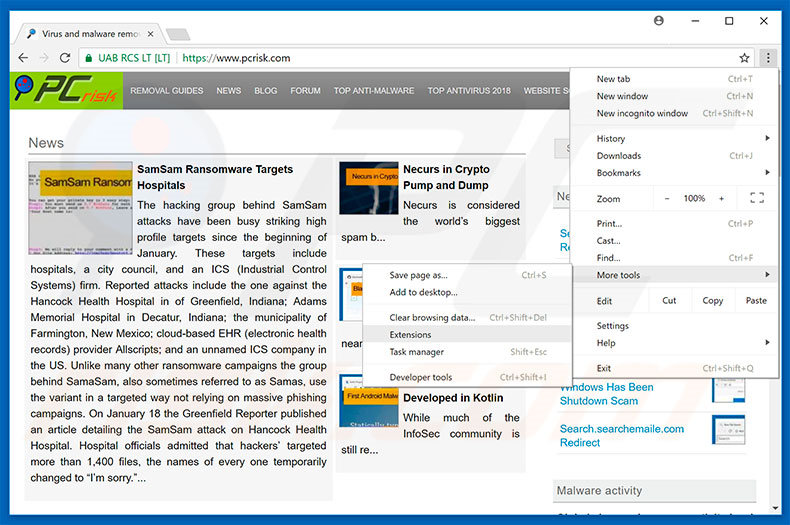Open the Chrome three-dot menu button
Image resolution: width=790 pixels, height=525 pixels.
point(768,58)
